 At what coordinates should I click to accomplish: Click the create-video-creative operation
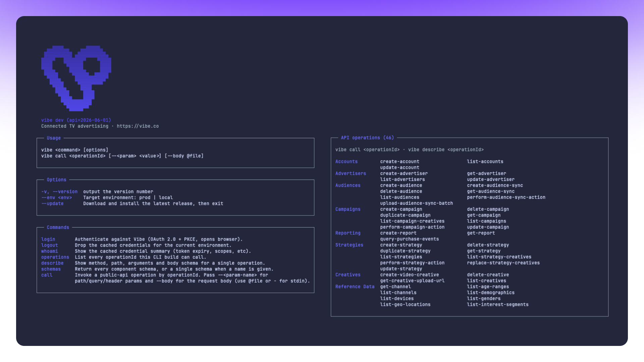(409, 275)
